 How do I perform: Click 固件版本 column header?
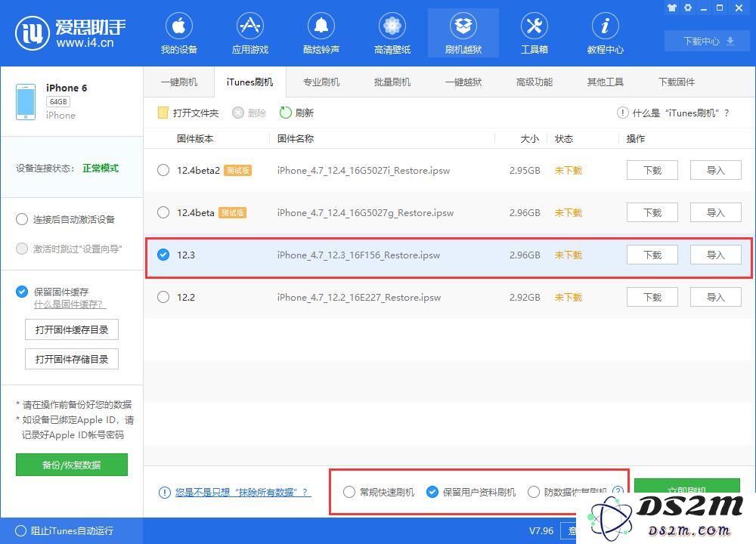195,139
